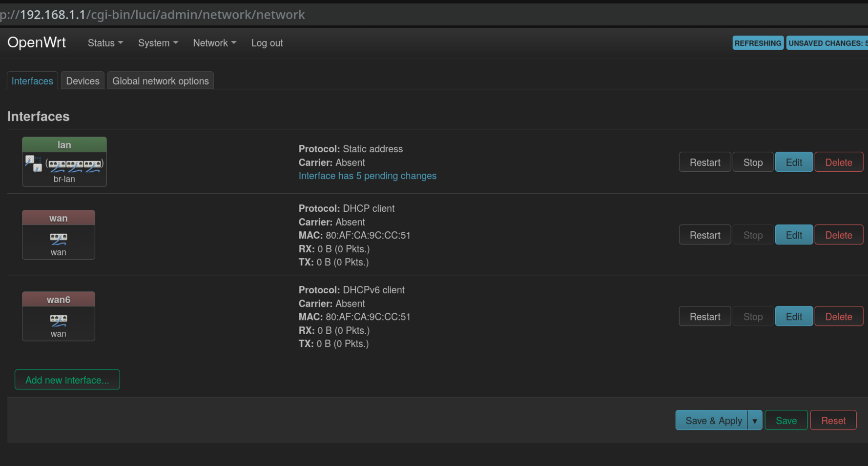Switch to the Devices tab

click(x=83, y=81)
